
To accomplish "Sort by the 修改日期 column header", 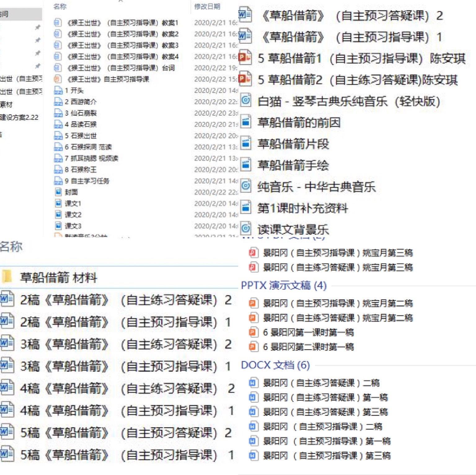I will coord(207,6).
